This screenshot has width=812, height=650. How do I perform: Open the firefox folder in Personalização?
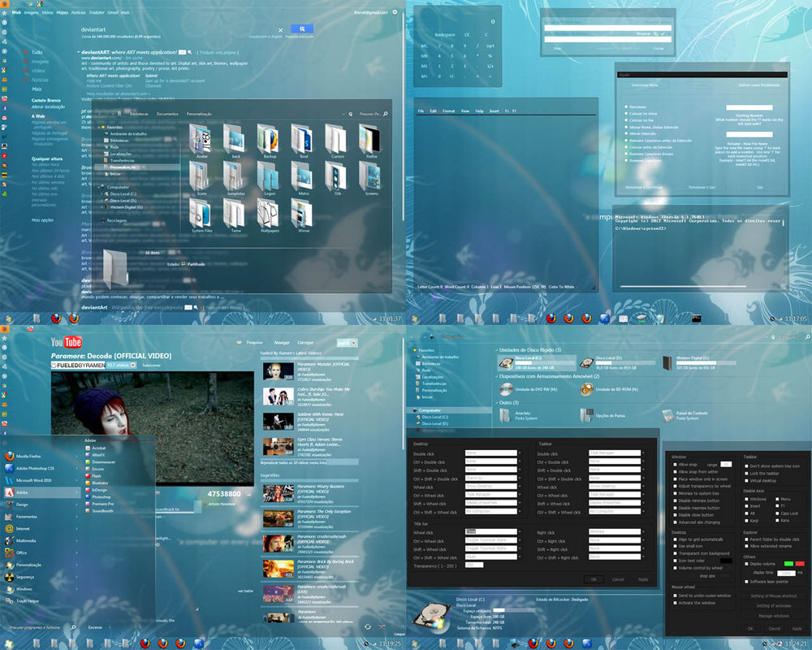point(370,139)
